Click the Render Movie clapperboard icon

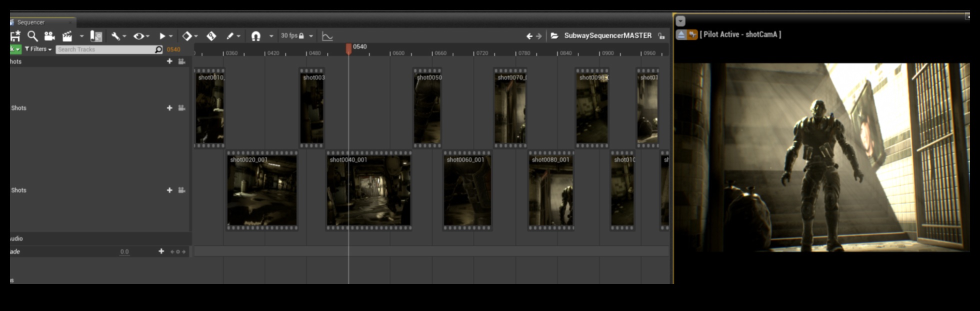tap(67, 36)
